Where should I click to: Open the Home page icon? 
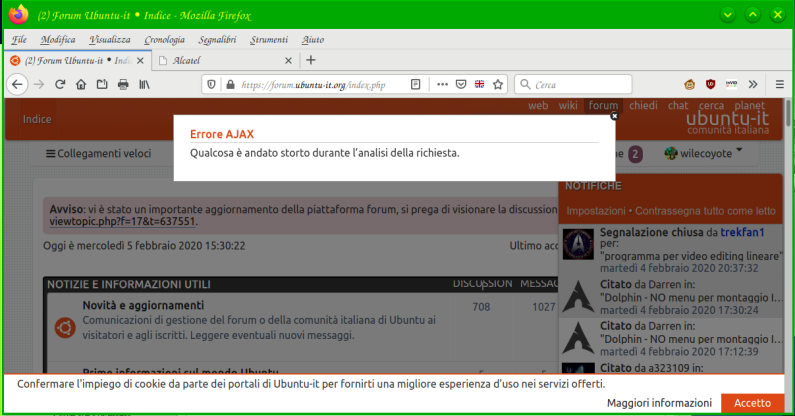[x=81, y=84]
